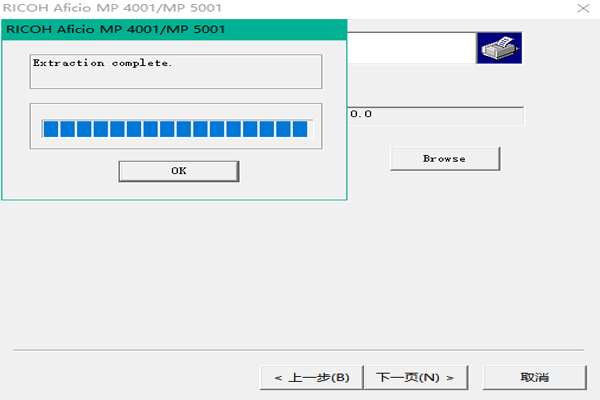The width and height of the screenshot is (600, 400).
Task: Close the RICOH Aficio installer window
Action: coord(583,8)
